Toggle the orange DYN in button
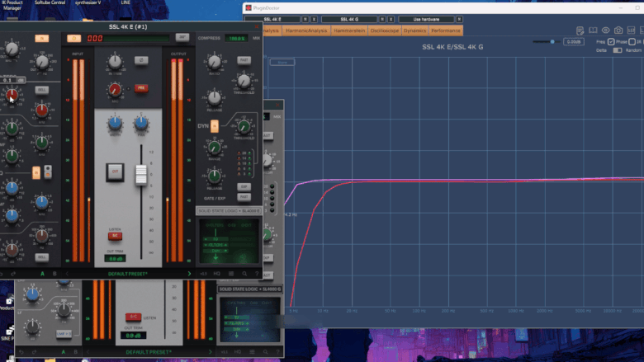Screen dimensions: 644x362 pyautogui.click(x=215, y=126)
